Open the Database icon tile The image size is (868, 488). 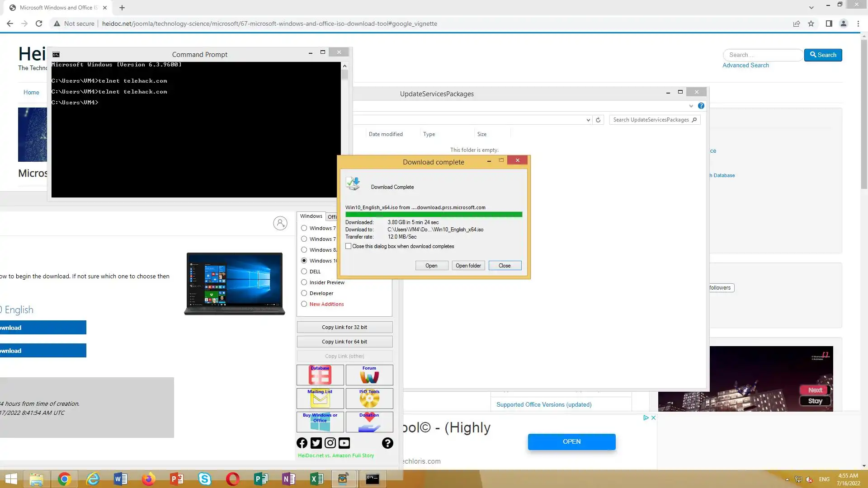point(320,375)
